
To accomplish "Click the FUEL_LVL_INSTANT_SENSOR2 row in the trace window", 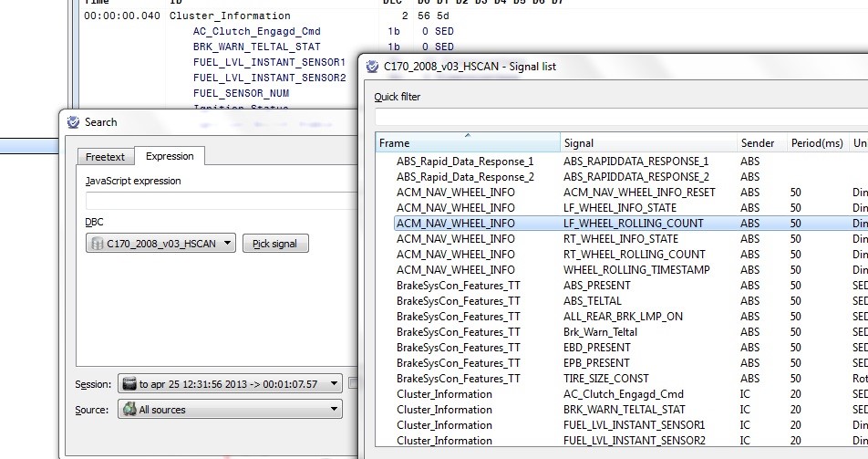I will (269, 78).
